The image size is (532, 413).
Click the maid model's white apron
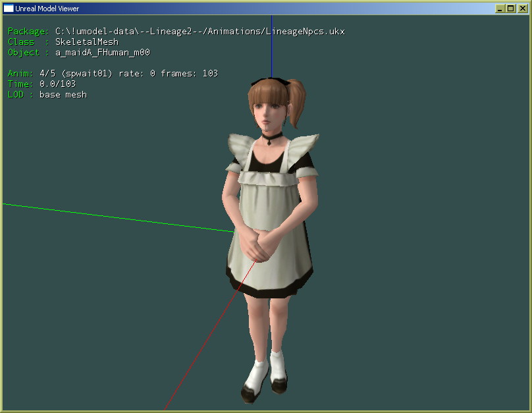coord(270,231)
